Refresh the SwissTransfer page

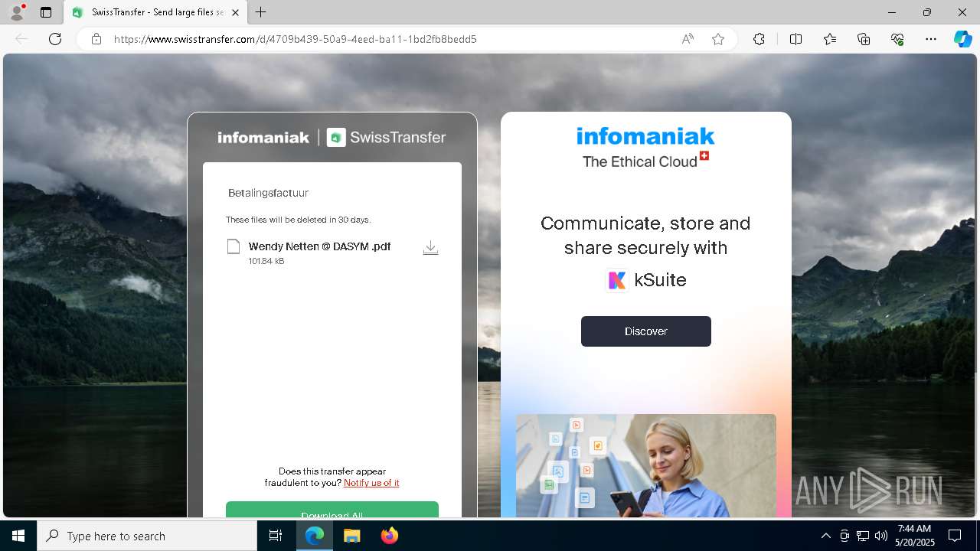click(x=55, y=39)
